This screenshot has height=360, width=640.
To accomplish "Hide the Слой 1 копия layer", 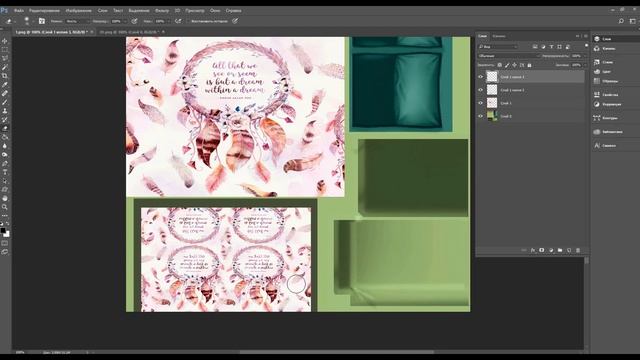I will 480,90.
